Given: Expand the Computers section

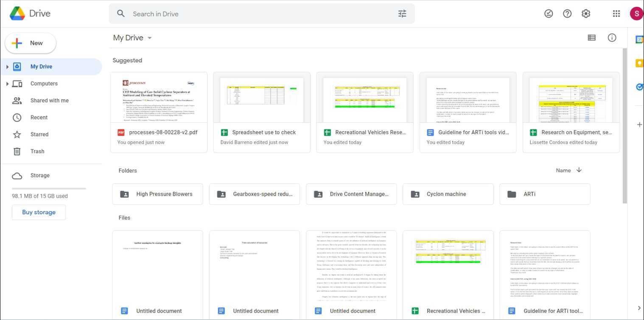Looking at the screenshot, I should coord(7,83).
